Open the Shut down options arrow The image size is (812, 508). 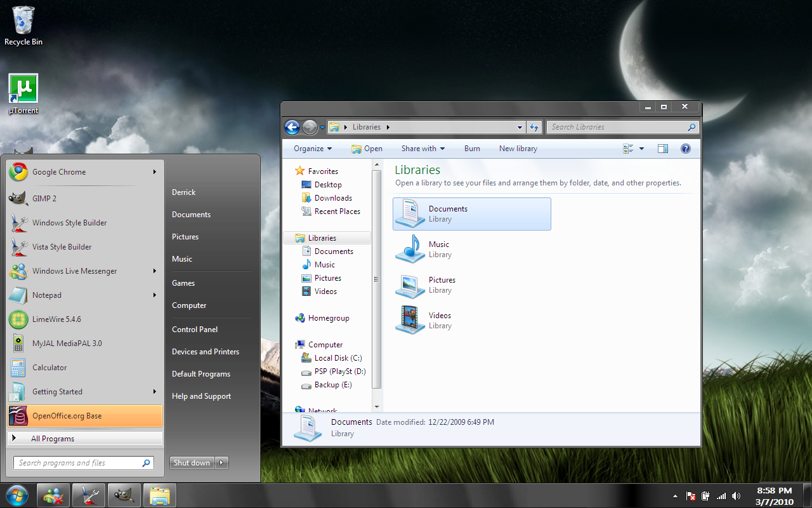pos(221,462)
